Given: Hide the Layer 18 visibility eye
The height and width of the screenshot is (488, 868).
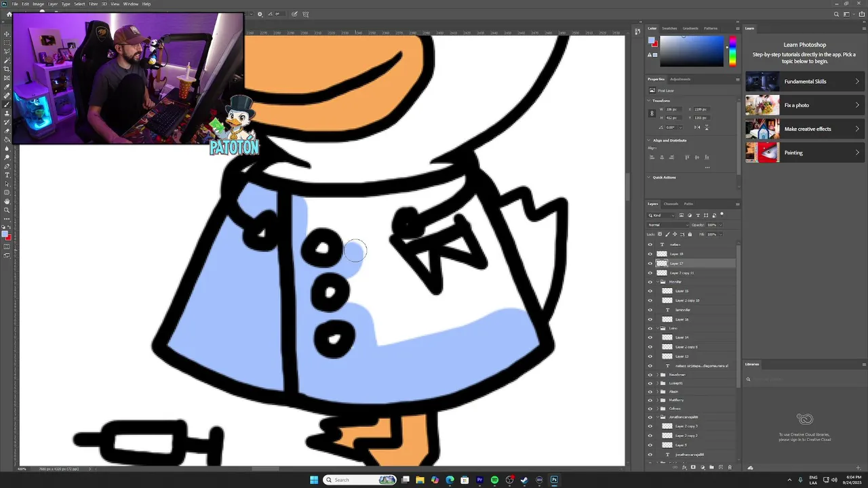Looking at the screenshot, I should [x=650, y=254].
